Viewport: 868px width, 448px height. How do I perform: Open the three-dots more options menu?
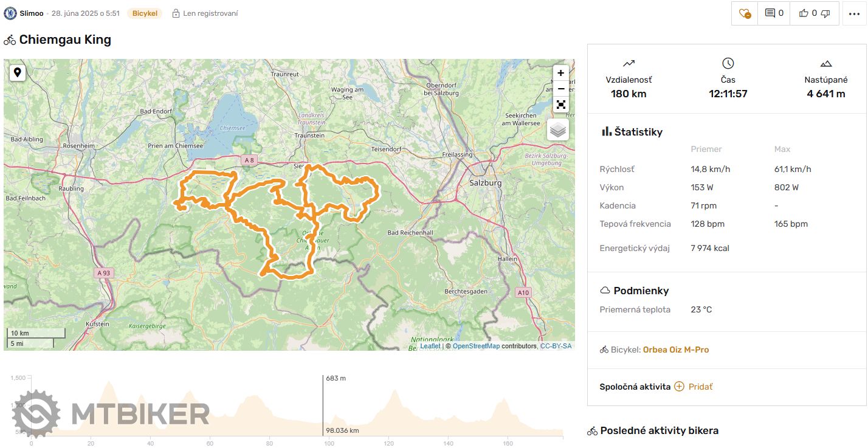pos(854,13)
